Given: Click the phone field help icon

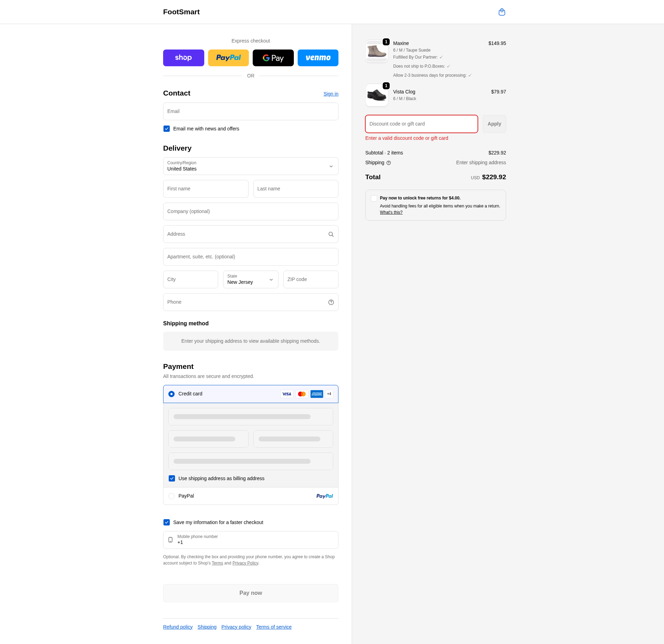Looking at the screenshot, I should (331, 302).
